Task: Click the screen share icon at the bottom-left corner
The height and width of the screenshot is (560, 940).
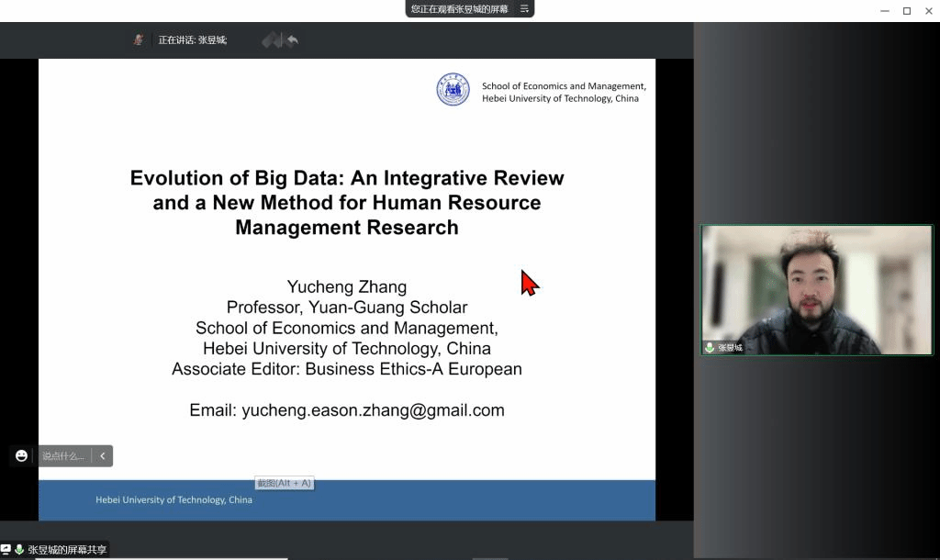Action: (6, 550)
